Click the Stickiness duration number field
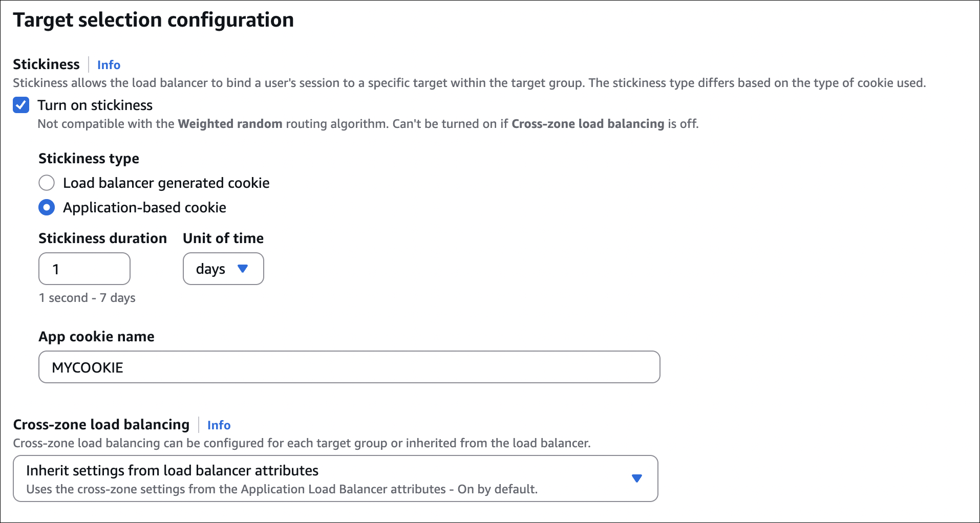Image resolution: width=980 pixels, height=523 pixels. (84, 269)
